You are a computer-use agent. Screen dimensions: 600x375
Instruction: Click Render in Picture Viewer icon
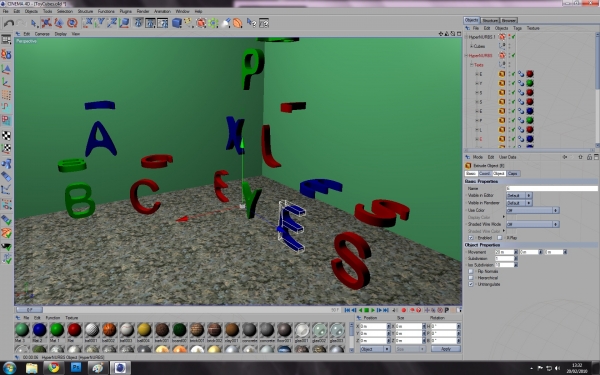(150, 23)
